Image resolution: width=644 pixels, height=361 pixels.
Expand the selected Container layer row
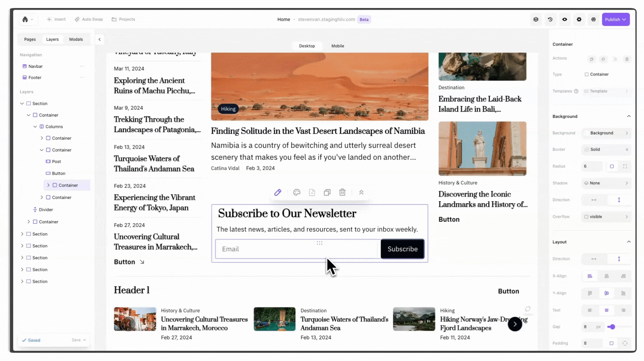tap(48, 185)
